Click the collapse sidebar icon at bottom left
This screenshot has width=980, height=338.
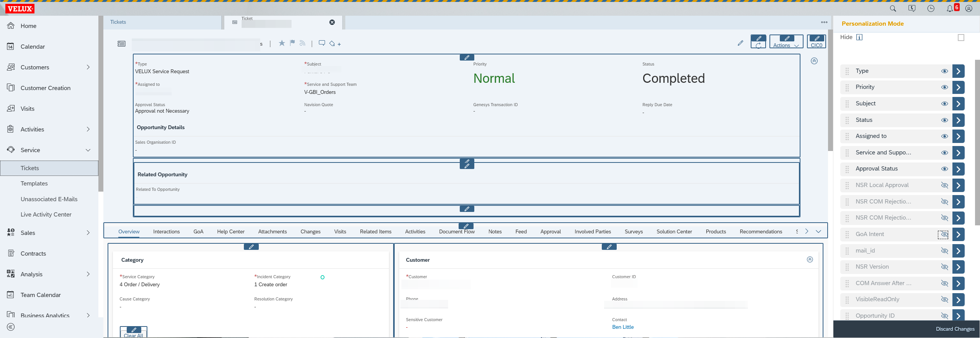(x=11, y=327)
